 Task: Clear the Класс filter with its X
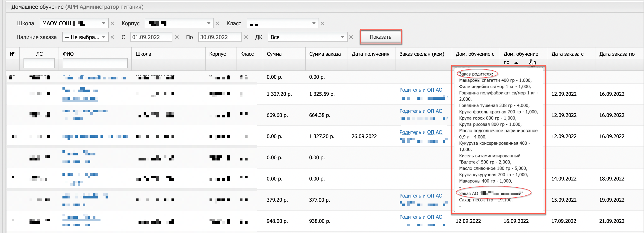point(322,23)
